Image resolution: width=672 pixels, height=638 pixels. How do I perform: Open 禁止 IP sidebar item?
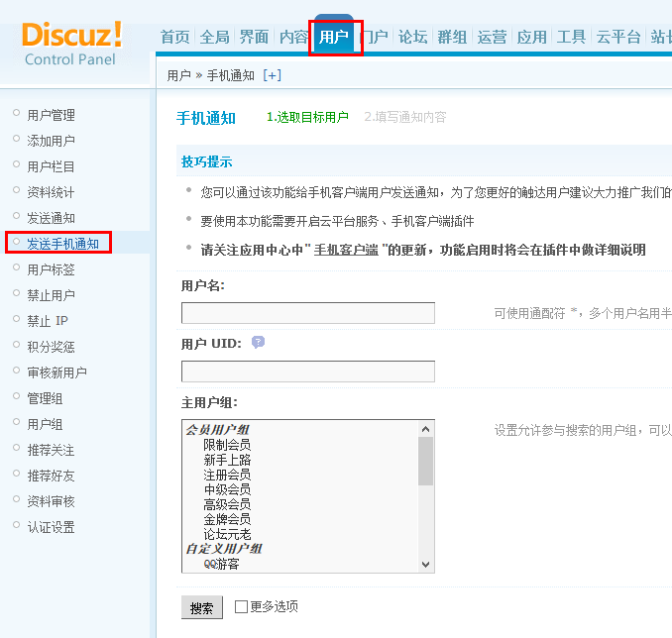coord(48,321)
